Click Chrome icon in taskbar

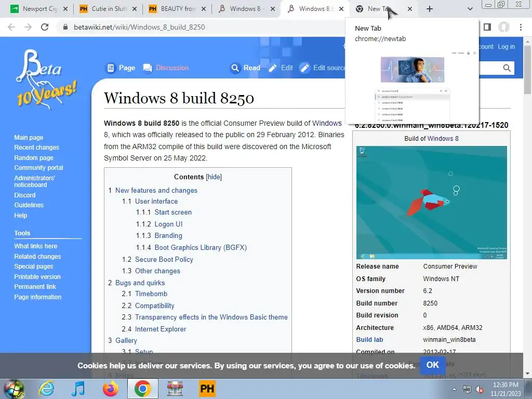coord(142,389)
